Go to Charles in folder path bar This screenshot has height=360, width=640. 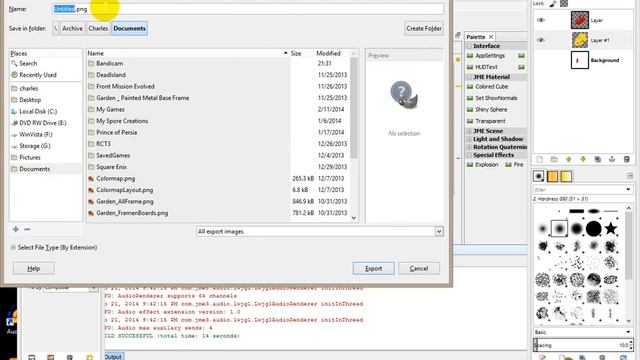tap(98, 28)
